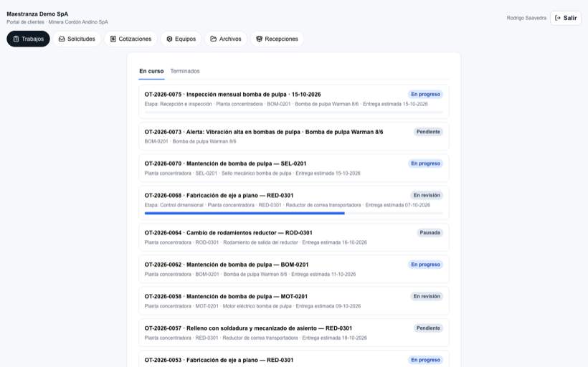This screenshot has height=367, width=588.
Task: Click the document icon in Cotizaciones tab
Action: click(113, 39)
